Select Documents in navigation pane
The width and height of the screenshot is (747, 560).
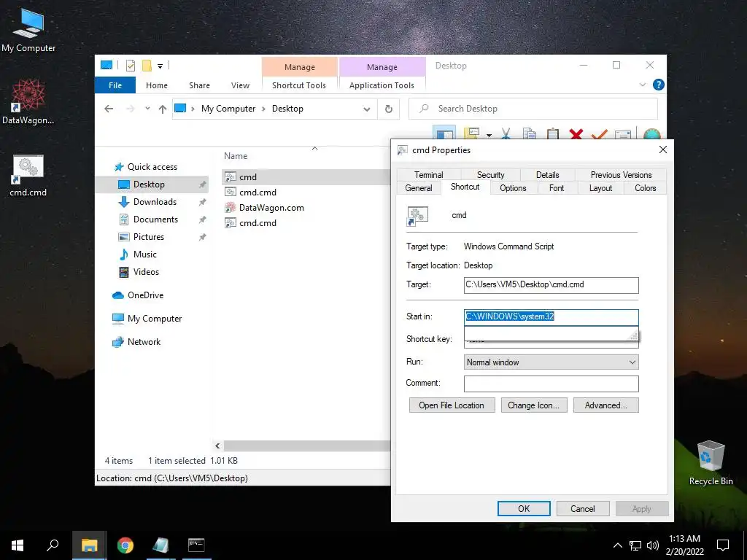pyautogui.click(x=155, y=219)
